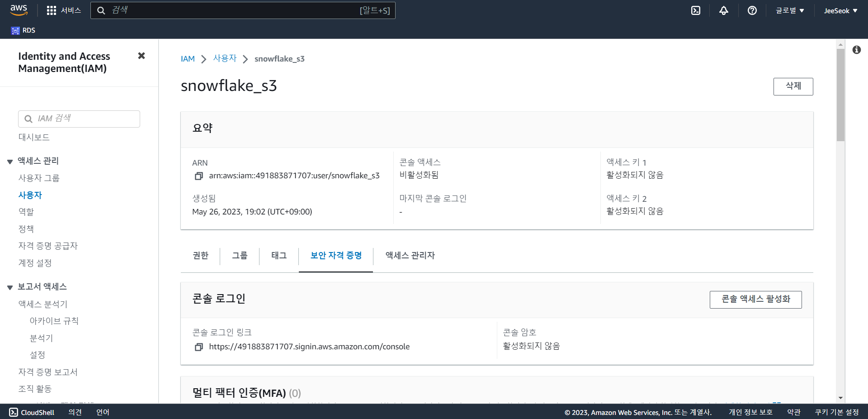Screen dimensions: 868x419
Task: Go to IAM breadcrumb link
Action: pos(188,59)
